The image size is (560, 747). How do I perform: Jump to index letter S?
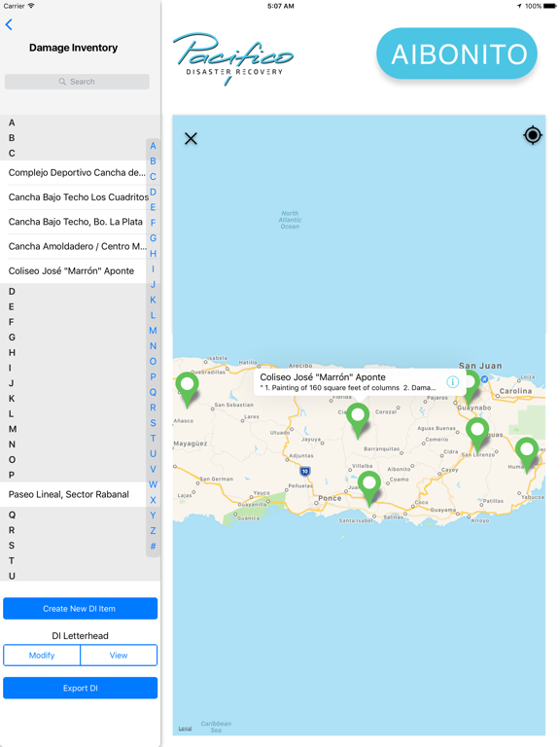[x=153, y=423]
